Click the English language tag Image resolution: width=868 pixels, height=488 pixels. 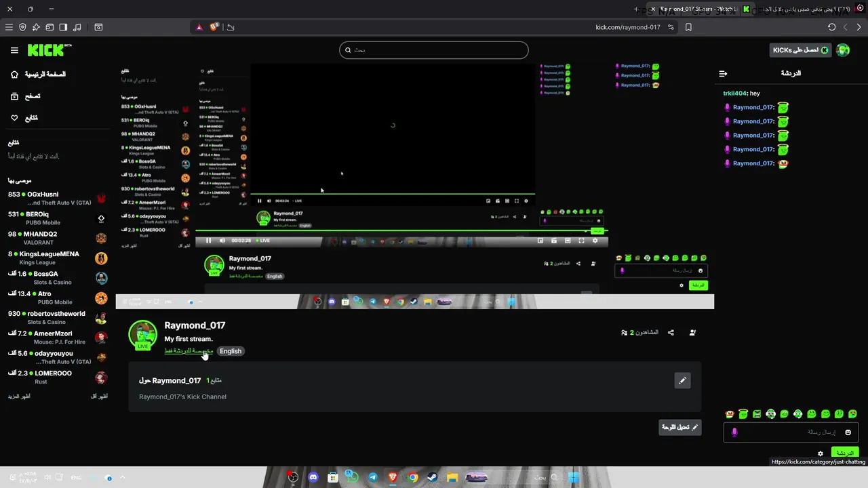click(x=231, y=351)
